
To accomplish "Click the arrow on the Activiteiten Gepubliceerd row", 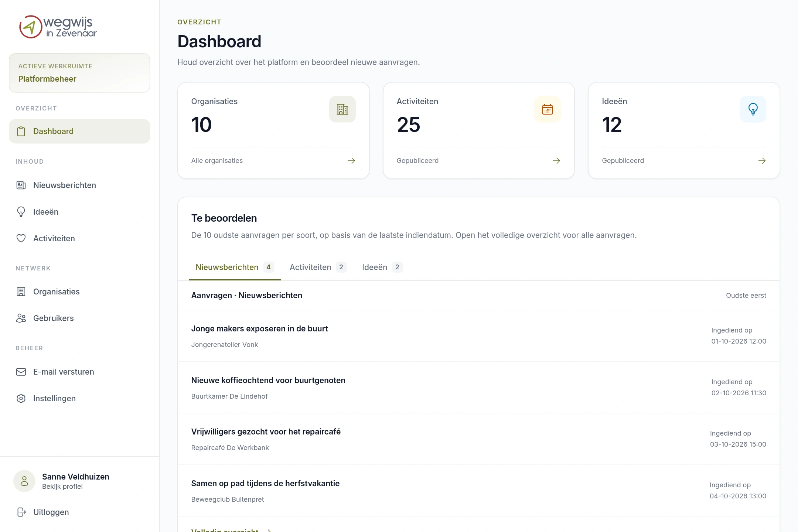I will 556,161.
